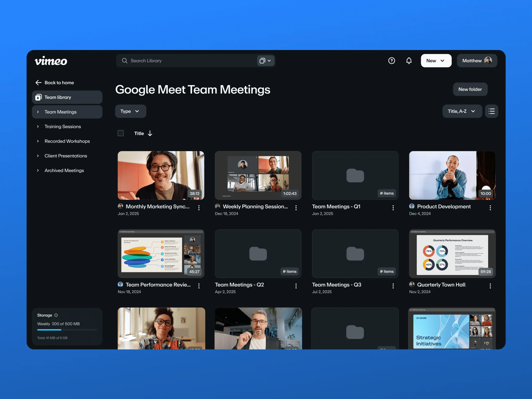Open the New dropdown button

click(436, 61)
